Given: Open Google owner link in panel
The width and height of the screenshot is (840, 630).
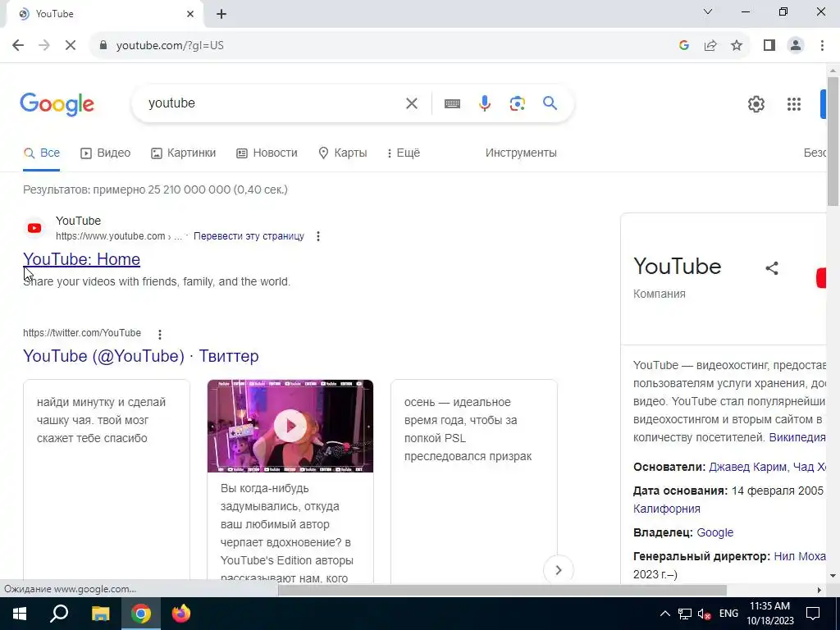Looking at the screenshot, I should pyautogui.click(x=714, y=532).
